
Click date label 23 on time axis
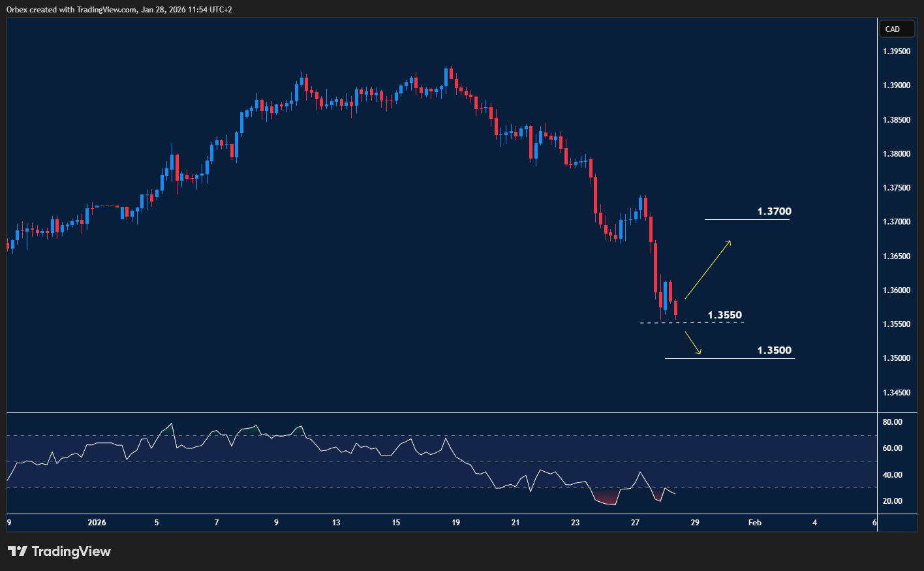(x=576, y=523)
